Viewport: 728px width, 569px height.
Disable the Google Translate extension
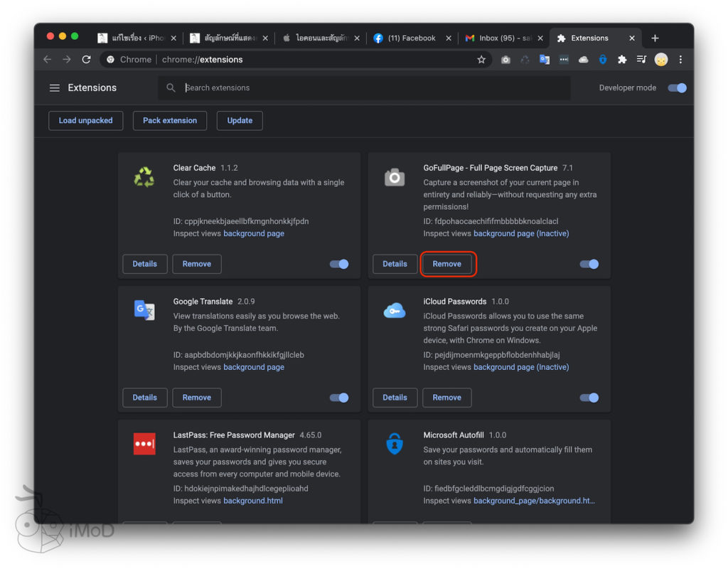click(339, 398)
